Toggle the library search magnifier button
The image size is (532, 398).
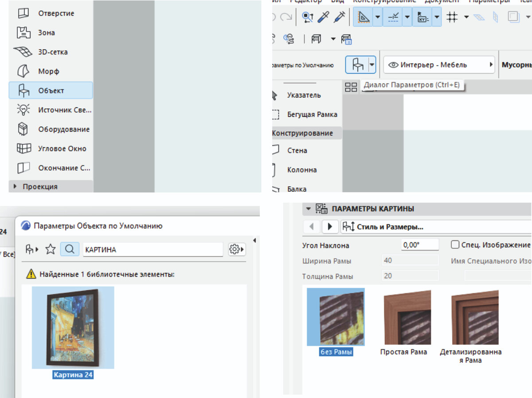(70, 249)
